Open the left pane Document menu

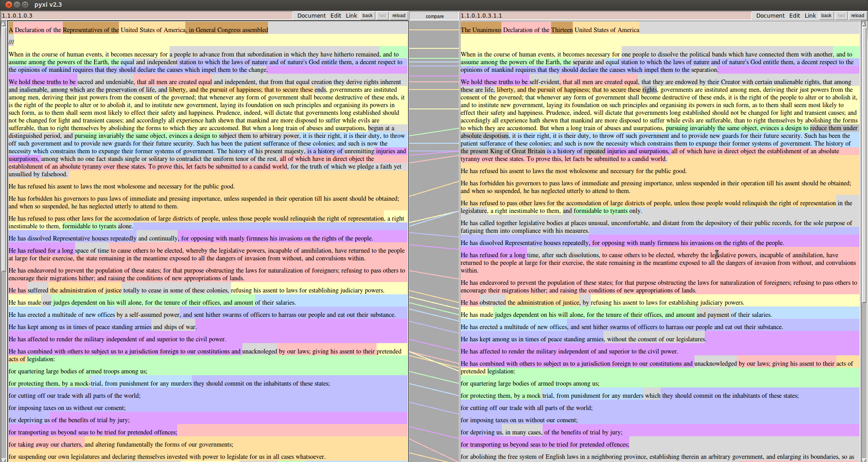311,16
